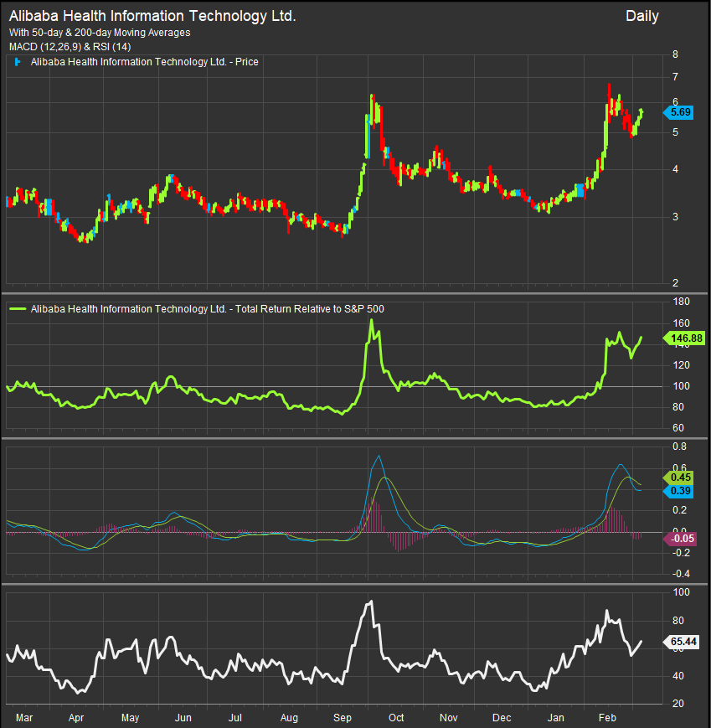
Task: Click the blue price legend marker icon
Action: point(18,62)
